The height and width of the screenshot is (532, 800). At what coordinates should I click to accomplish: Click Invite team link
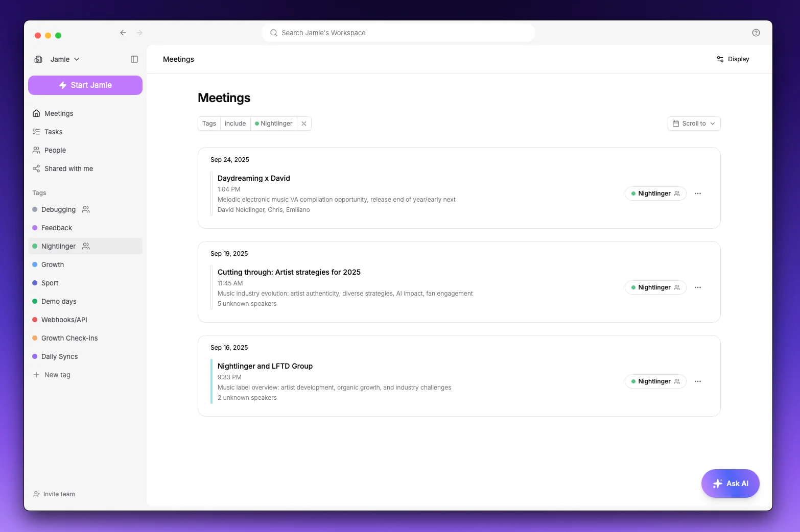(54, 494)
